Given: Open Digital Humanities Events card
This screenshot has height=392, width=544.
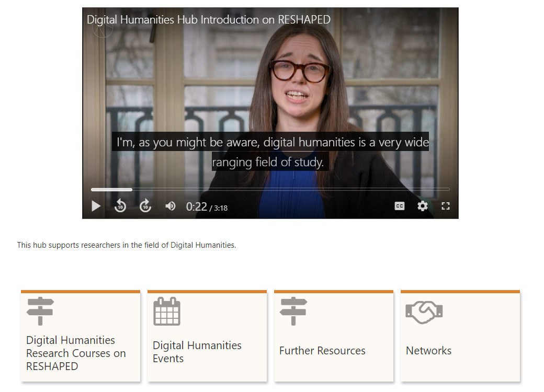Looking at the screenshot, I should pos(207,336).
